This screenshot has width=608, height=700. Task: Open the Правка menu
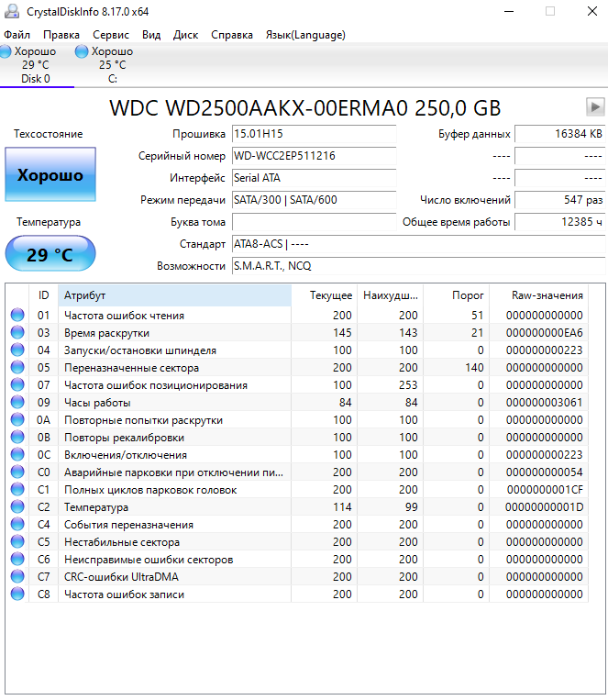pos(61,35)
